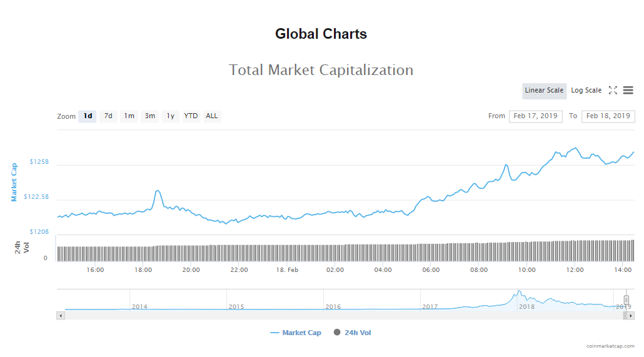The image size is (644, 357).
Task: Switch to Linear Scale
Action: coord(544,91)
